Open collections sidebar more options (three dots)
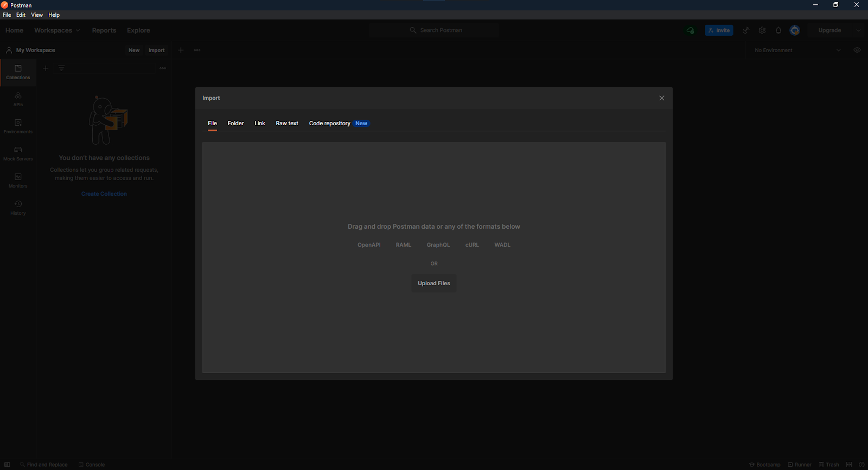 [x=163, y=68]
